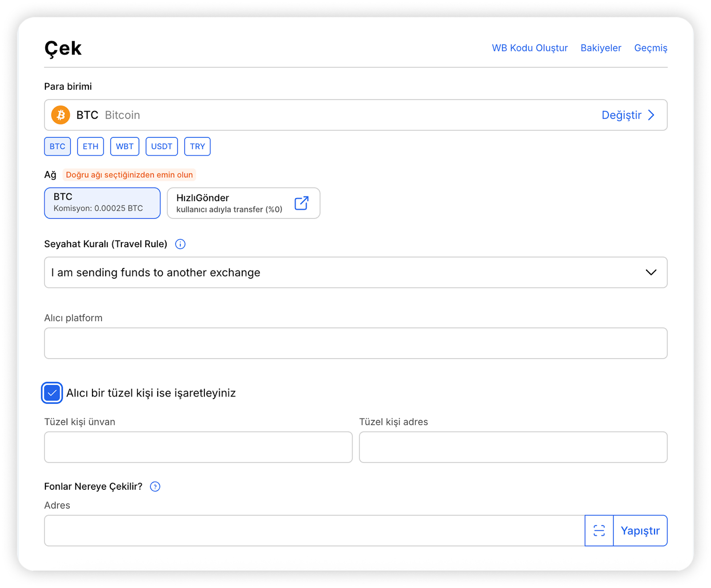This screenshot has width=711, height=588.
Task: Focus the Alıcı platform input field
Action: (355, 343)
